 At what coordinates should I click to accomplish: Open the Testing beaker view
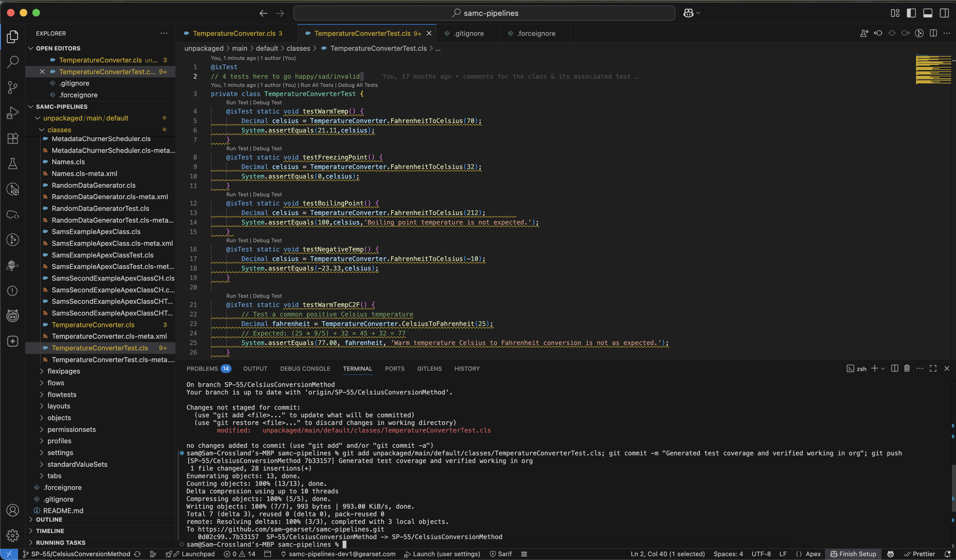(12, 164)
